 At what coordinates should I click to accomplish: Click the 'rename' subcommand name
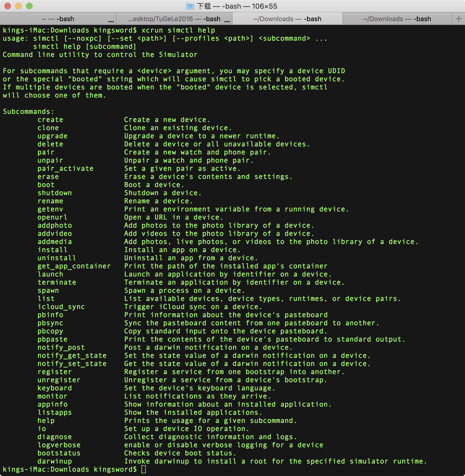50,201
